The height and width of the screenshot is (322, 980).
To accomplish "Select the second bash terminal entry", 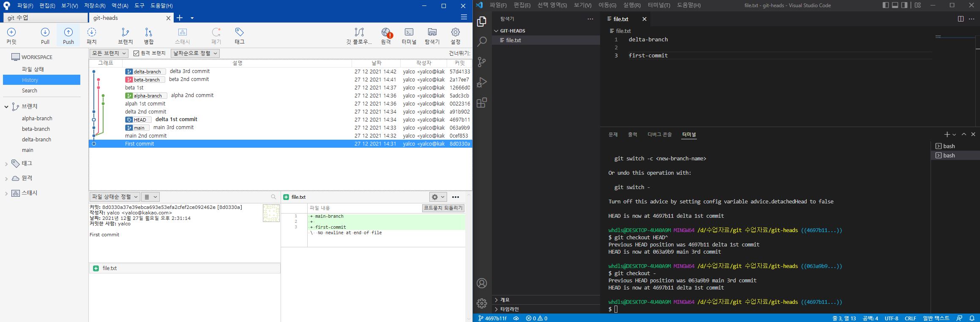I will click(955, 155).
